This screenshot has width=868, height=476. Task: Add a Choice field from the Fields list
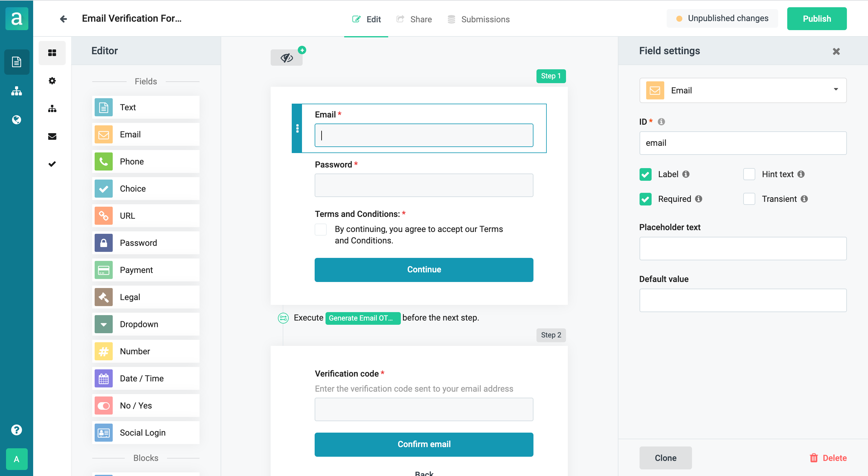point(146,189)
